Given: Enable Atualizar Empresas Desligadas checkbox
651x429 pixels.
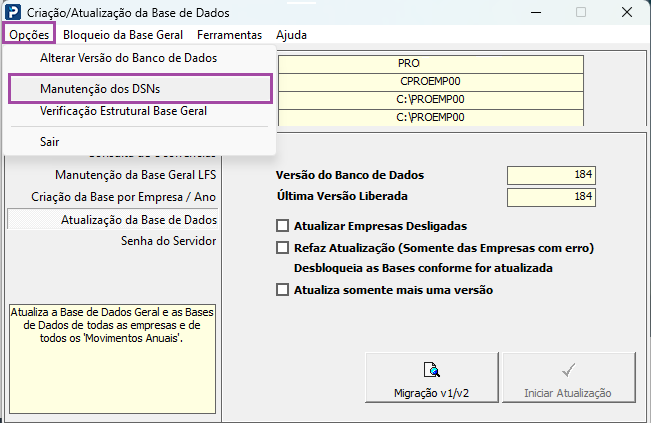Looking at the screenshot, I should point(282,226).
